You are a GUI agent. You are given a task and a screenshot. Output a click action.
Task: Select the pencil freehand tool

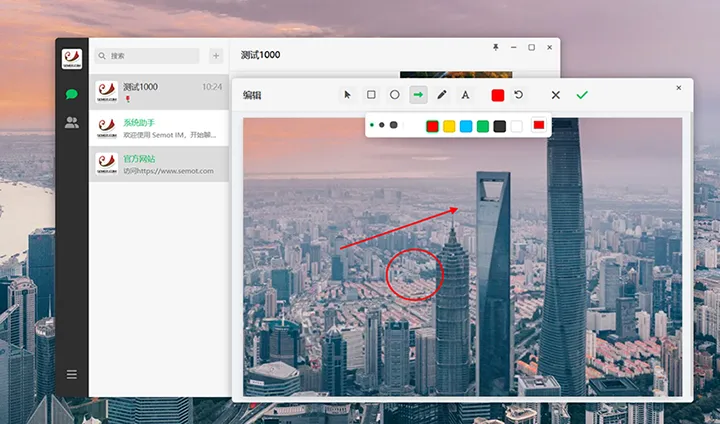pyautogui.click(x=442, y=95)
